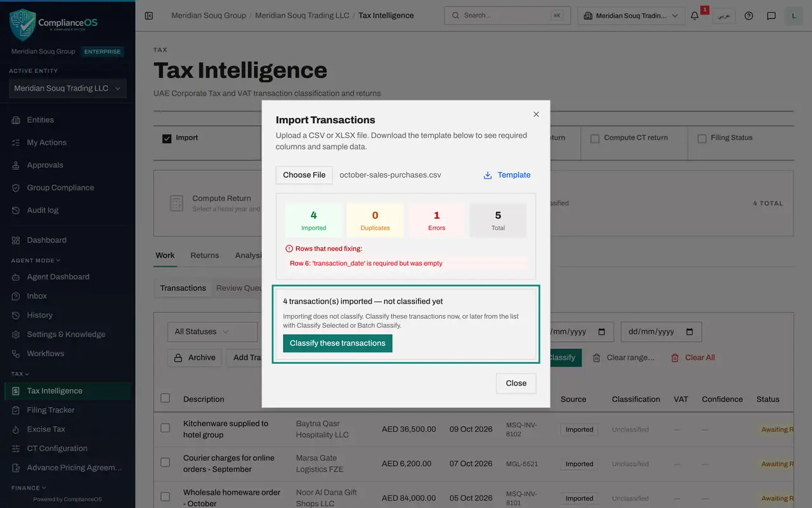Click the Audit log sidebar icon
The width and height of the screenshot is (812, 508).
[x=16, y=210]
